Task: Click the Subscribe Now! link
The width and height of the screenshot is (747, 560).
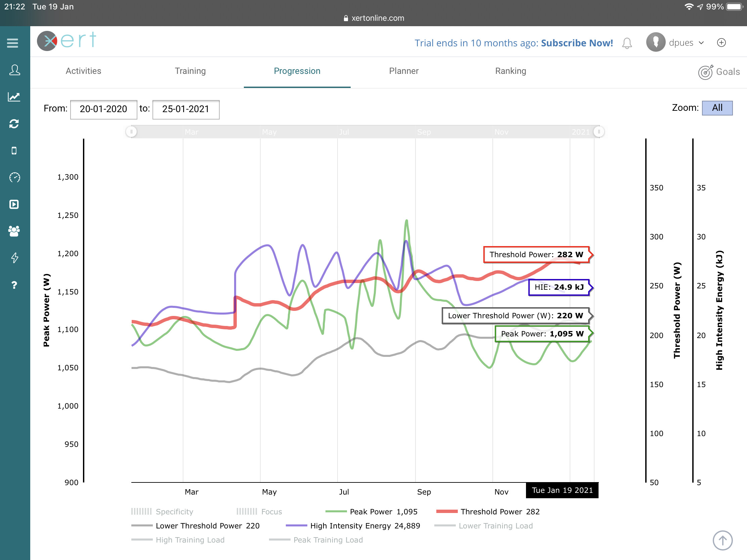Action: (576, 43)
